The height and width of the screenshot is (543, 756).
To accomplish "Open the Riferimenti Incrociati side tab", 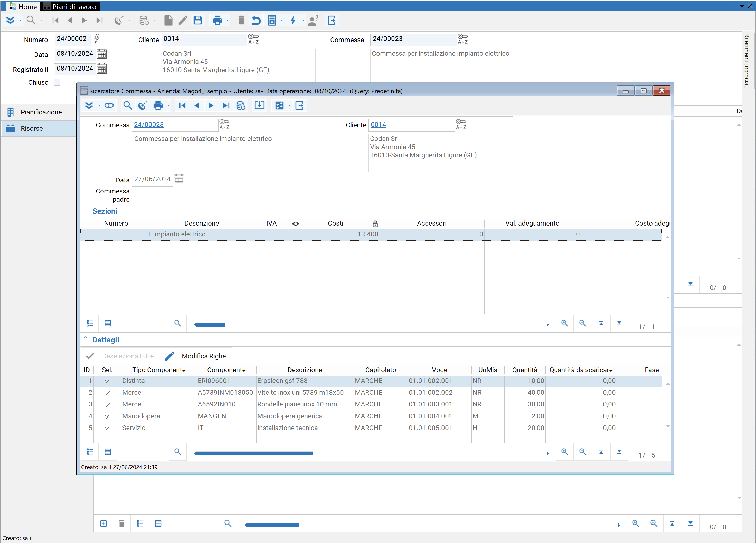I will (x=747, y=61).
